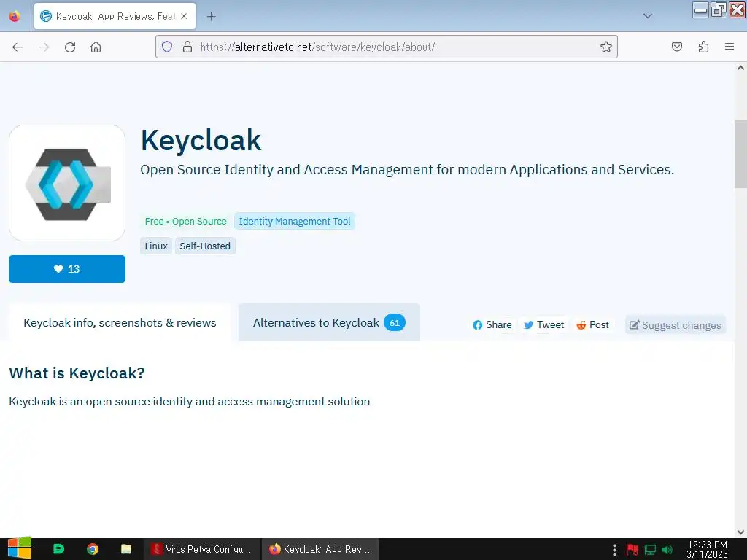Open the Free • Open Source tag
The height and width of the screenshot is (560, 747).
pyautogui.click(x=186, y=222)
